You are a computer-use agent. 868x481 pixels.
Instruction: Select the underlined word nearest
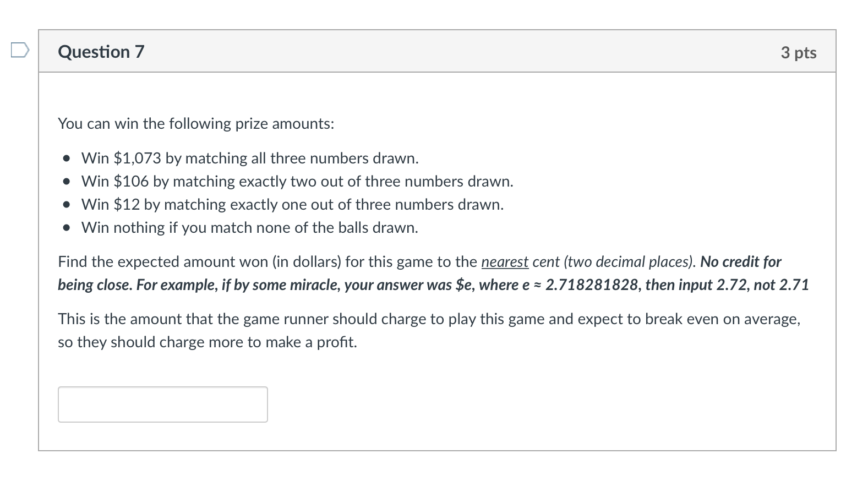pos(504,262)
